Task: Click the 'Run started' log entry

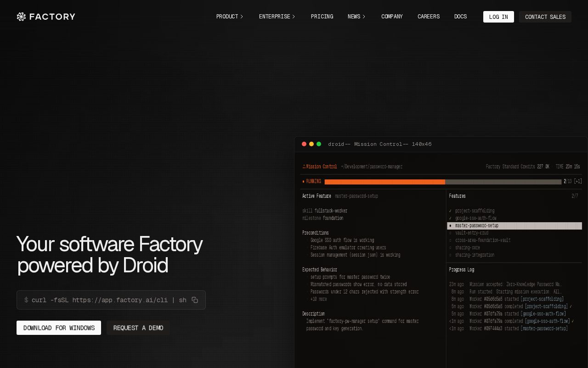Action: tap(505, 292)
